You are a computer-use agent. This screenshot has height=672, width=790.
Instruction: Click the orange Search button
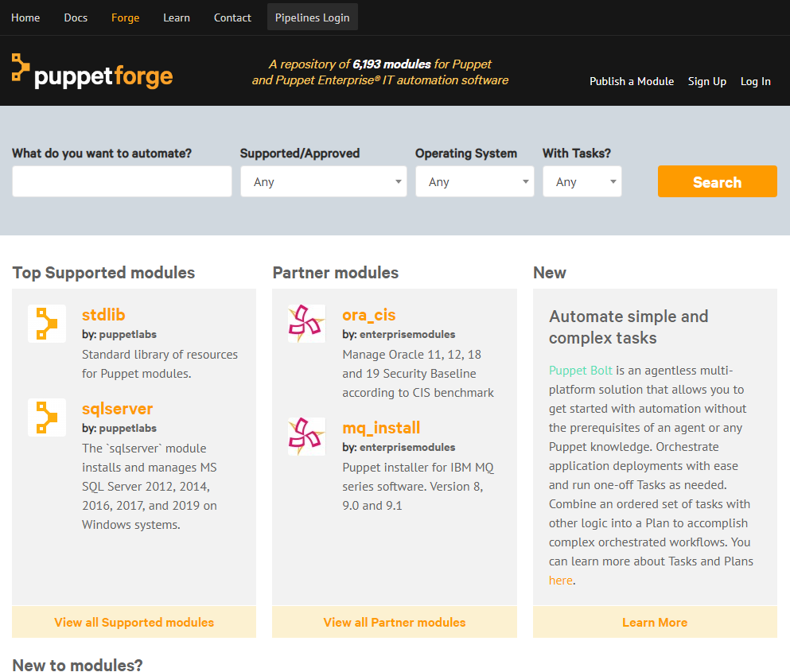click(717, 181)
